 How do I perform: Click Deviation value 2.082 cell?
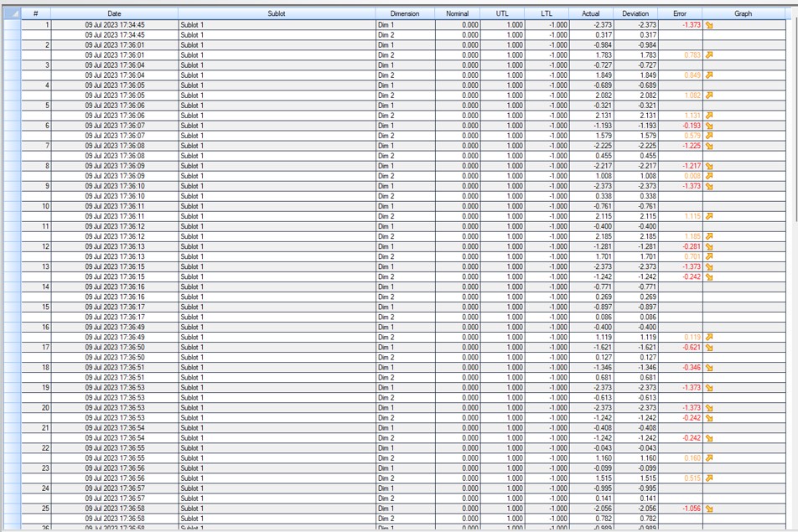coord(635,96)
